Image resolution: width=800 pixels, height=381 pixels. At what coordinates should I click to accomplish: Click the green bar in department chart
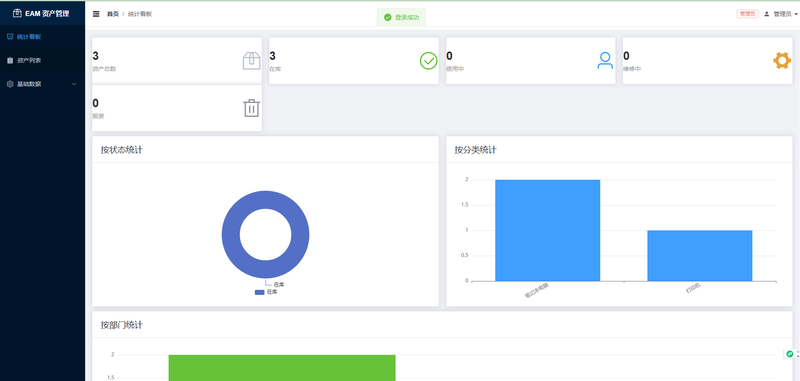282,368
